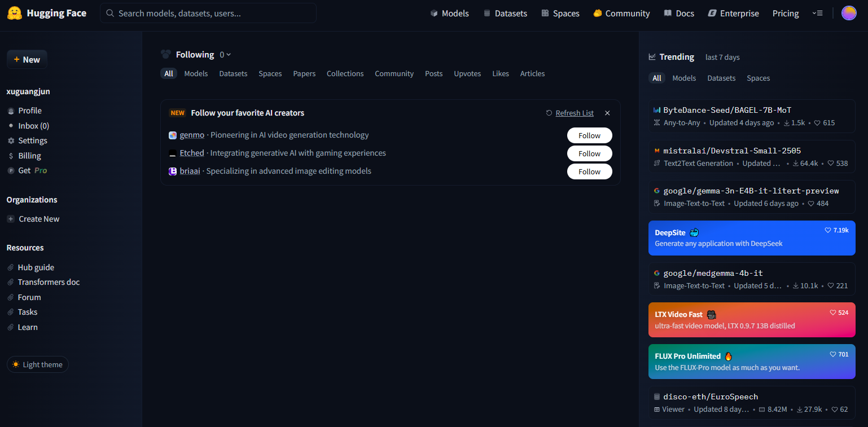This screenshot has height=427, width=868.
Task: Follow the Etched creator
Action: (589, 153)
